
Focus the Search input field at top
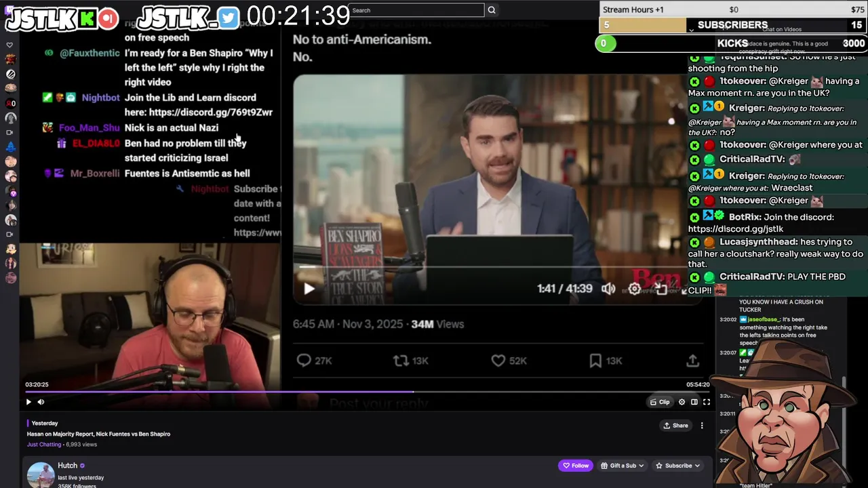[x=416, y=10]
